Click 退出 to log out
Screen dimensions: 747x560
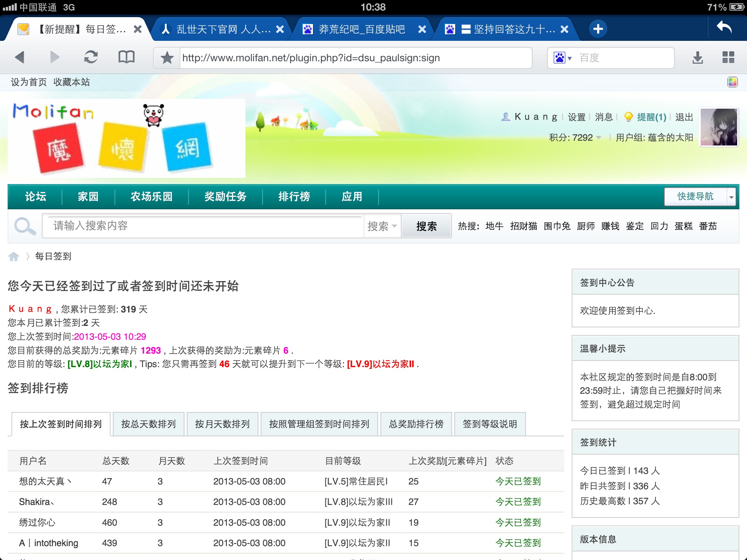pyautogui.click(x=684, y=117)
